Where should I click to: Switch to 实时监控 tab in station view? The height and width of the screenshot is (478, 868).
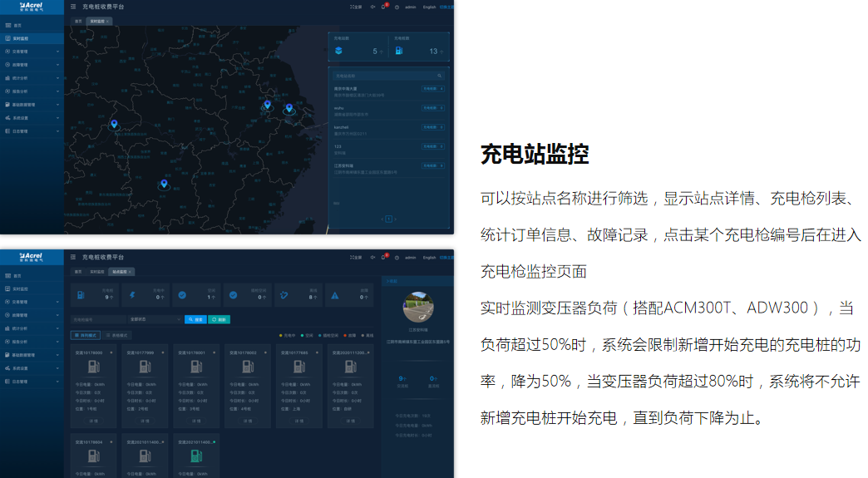[x=97, y=272]
